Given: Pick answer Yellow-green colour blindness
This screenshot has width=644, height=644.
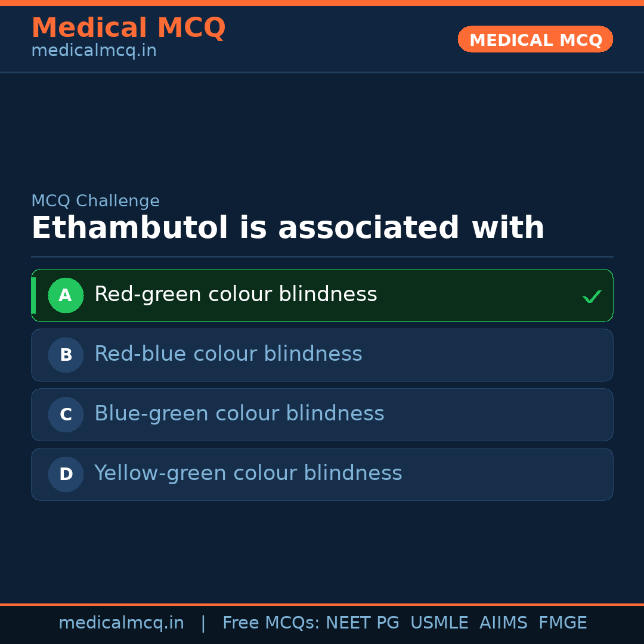Looking at the screenshot, I should pos(248,473).
